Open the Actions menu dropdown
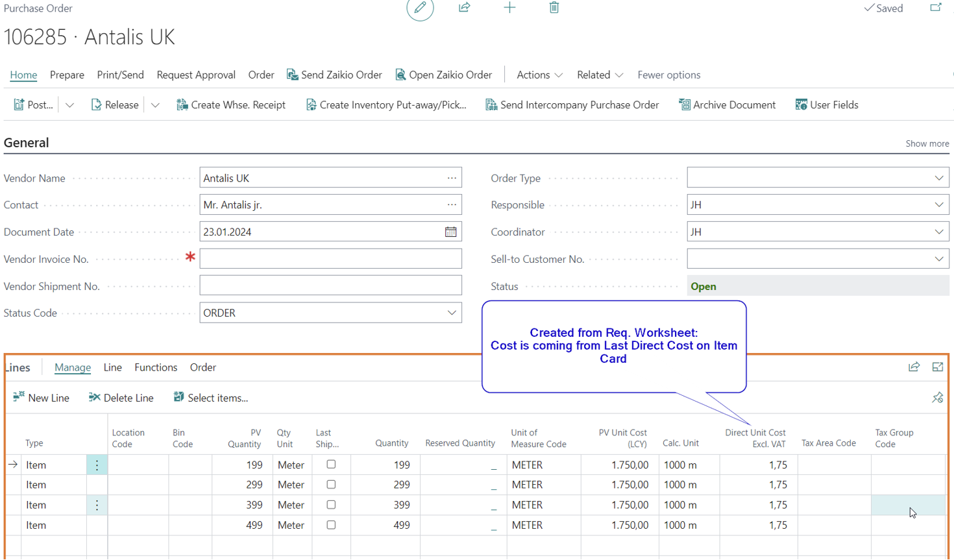The width and height of the screenshot is (954, 560). pos(539,75)
